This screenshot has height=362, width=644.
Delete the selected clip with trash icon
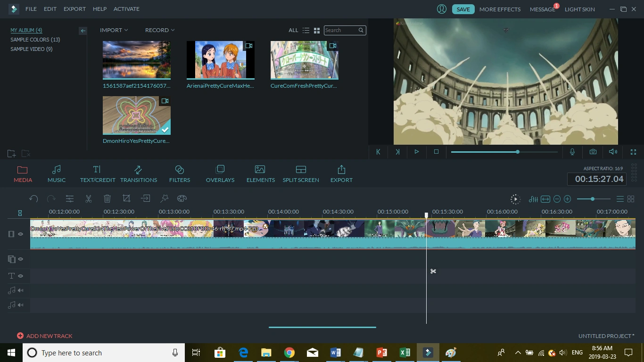[x=107, y=198]
